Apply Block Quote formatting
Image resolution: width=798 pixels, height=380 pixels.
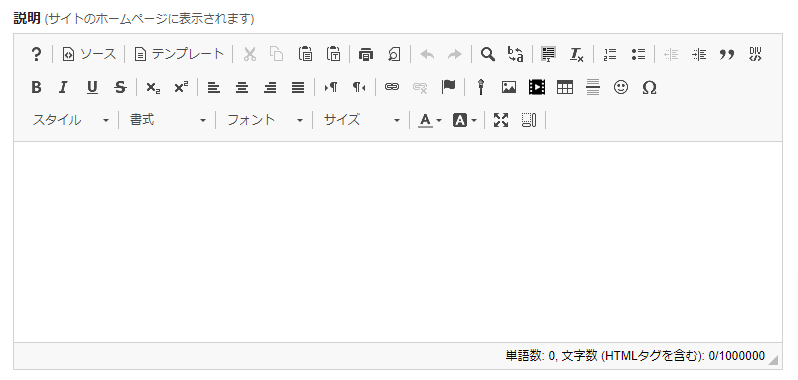pos(727,54)
